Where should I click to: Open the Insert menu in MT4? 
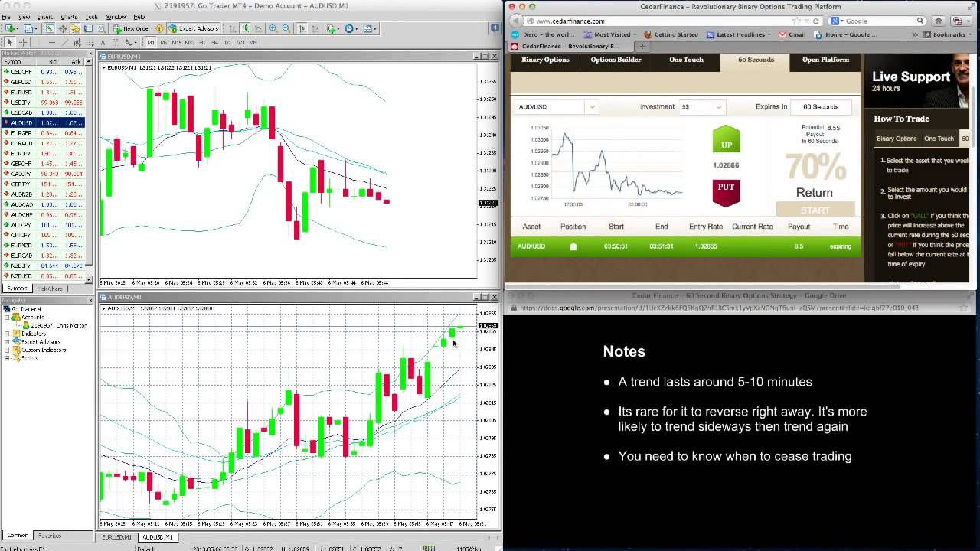click(x=45, y=17)
